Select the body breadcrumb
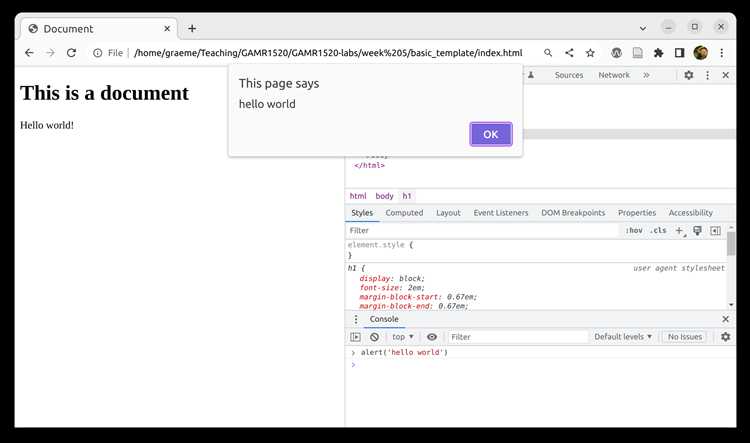Screen dimensions: 750x443 (x=384, y=196)
